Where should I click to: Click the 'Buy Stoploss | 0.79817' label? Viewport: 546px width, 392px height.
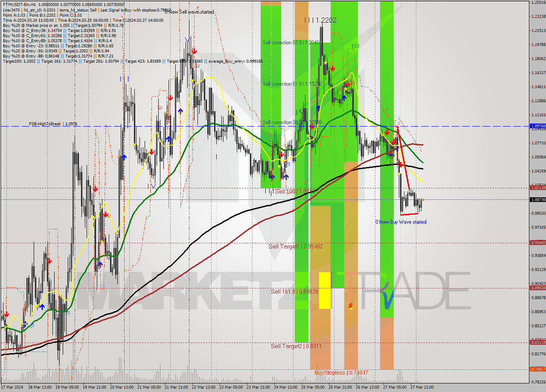coord(340,373)
